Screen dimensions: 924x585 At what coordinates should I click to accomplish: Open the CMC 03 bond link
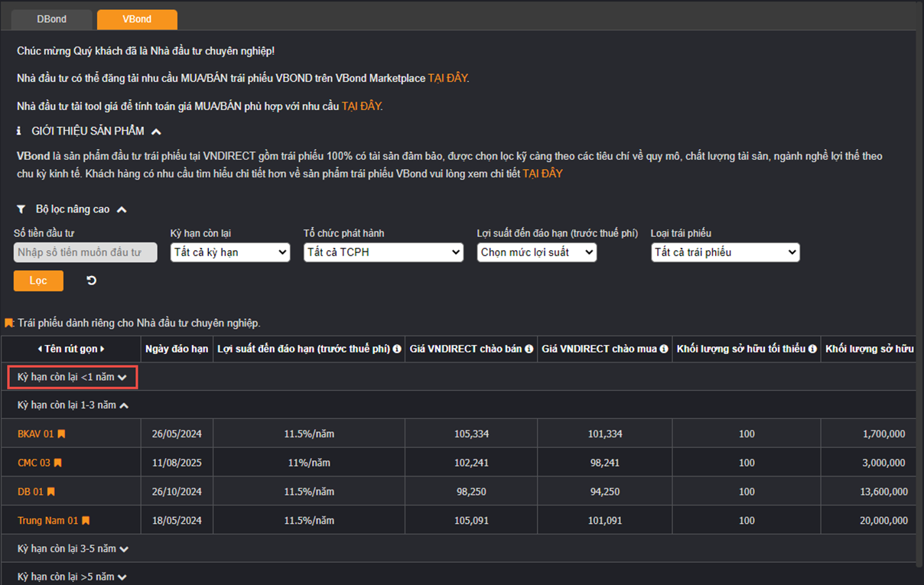click(34, 463)
